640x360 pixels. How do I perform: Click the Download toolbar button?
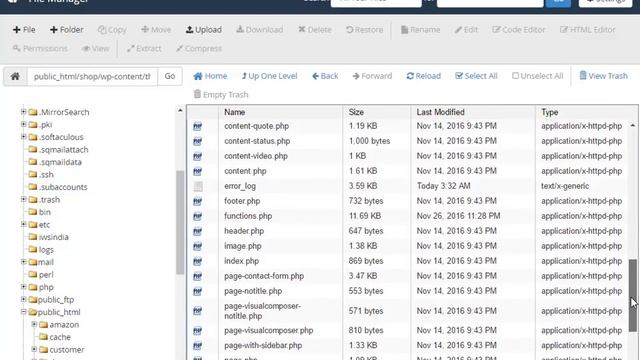[260, 30]
